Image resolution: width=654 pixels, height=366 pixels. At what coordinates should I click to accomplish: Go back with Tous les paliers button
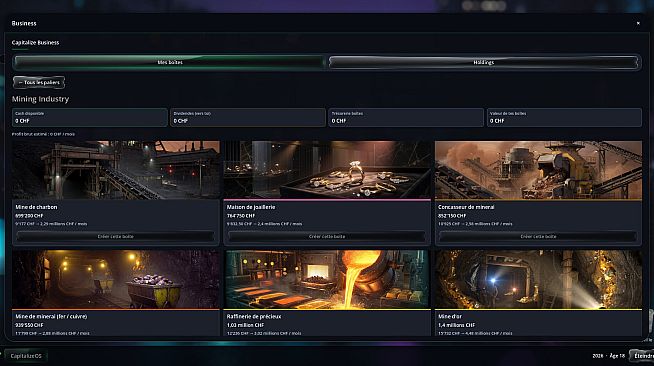[39, 83]
